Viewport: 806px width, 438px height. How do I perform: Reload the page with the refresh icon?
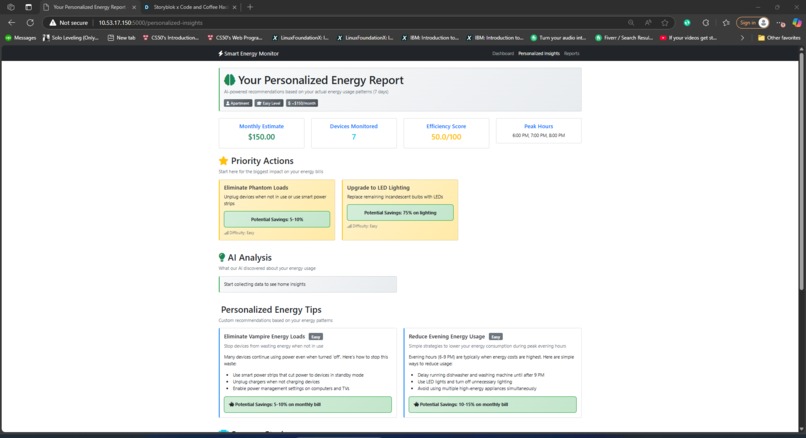coord(30,23)
